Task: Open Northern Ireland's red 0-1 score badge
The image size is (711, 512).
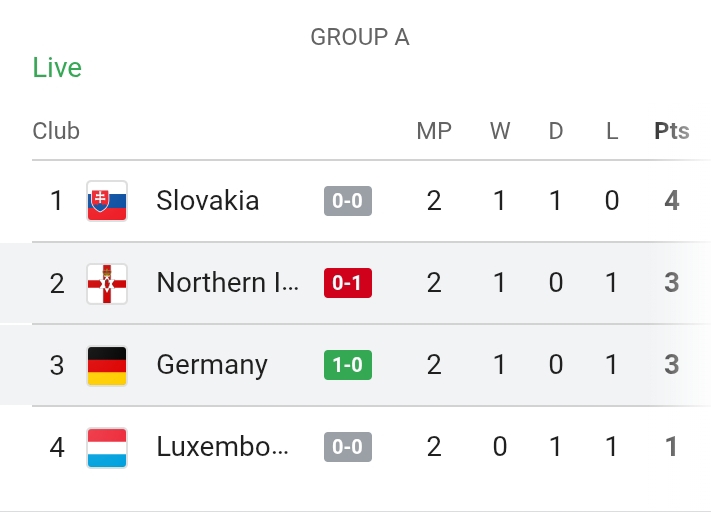Action: click(348, 283)
